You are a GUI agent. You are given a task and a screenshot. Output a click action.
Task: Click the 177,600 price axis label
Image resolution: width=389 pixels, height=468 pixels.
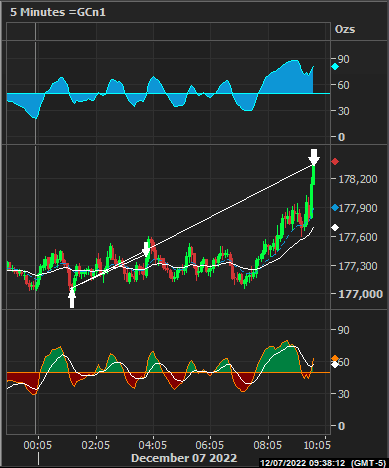tap(358, 237)
